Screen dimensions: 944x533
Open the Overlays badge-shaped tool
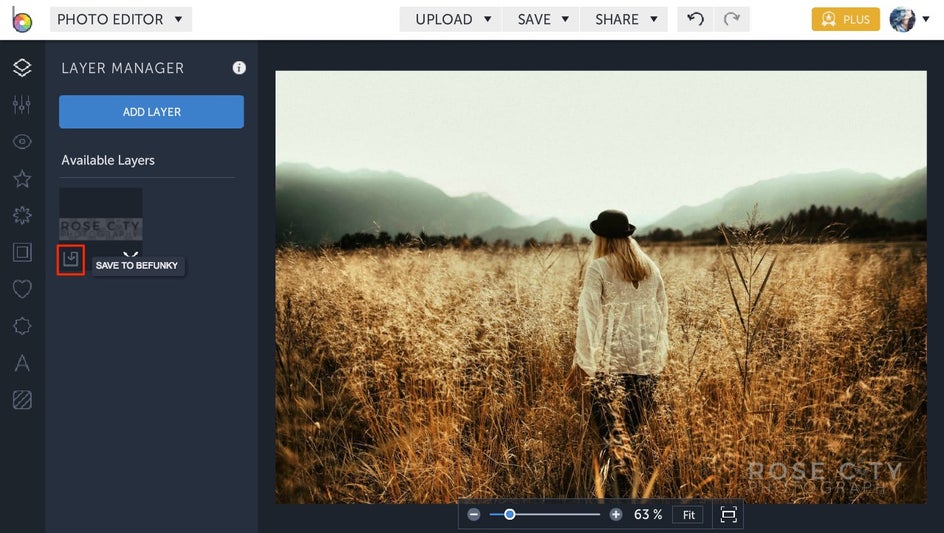tap(22, 326)
